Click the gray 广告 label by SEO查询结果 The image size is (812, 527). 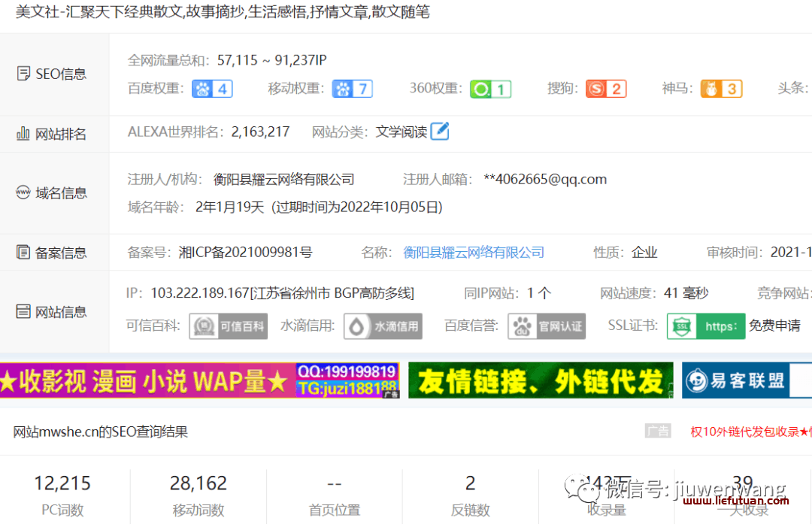[x=658, y=432]
